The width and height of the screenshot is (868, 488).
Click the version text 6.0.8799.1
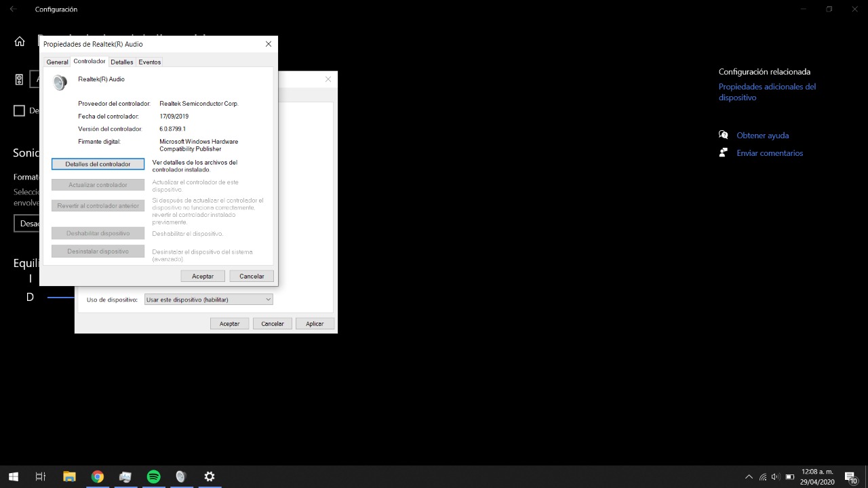172,129
